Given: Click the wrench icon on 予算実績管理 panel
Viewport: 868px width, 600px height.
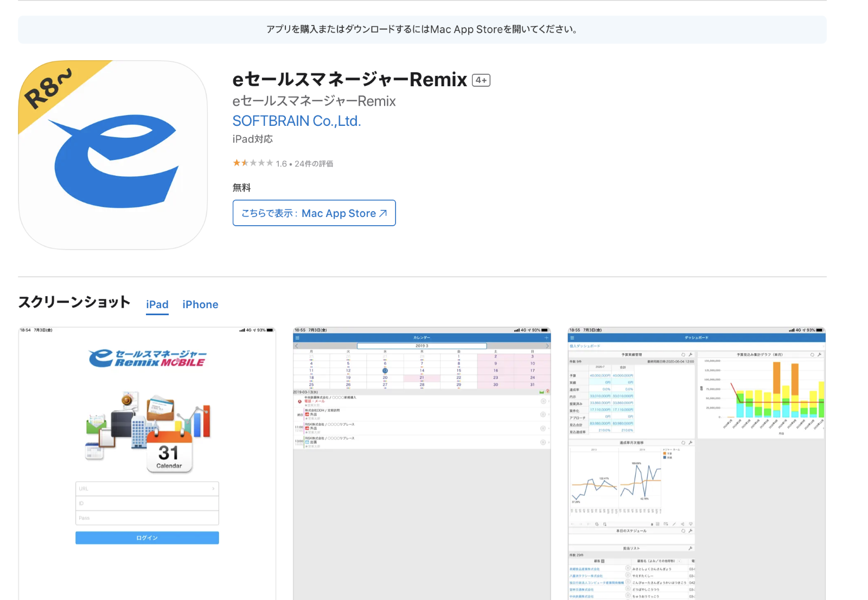Looking at the screenshot, I should click(691, 355).
